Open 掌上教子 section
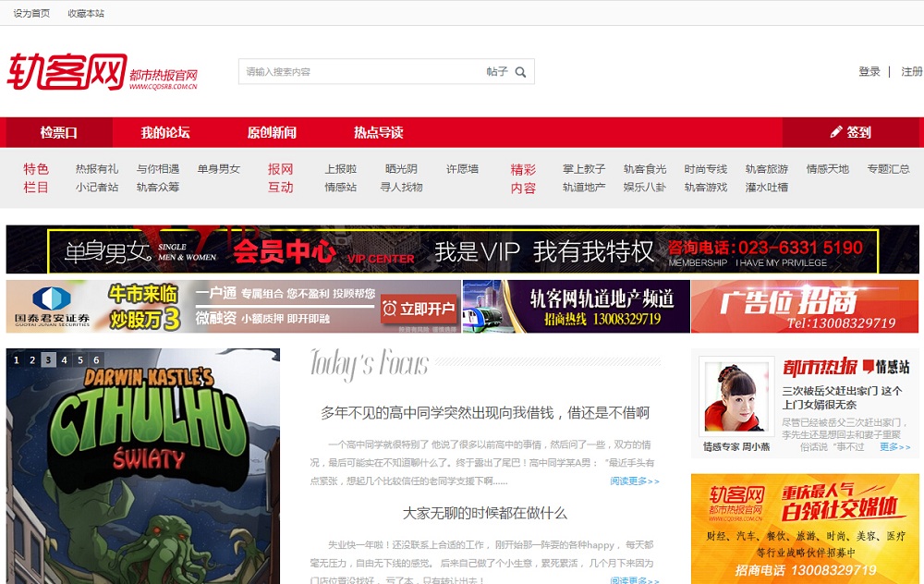 pyautogui.click(x=584, y=169)
